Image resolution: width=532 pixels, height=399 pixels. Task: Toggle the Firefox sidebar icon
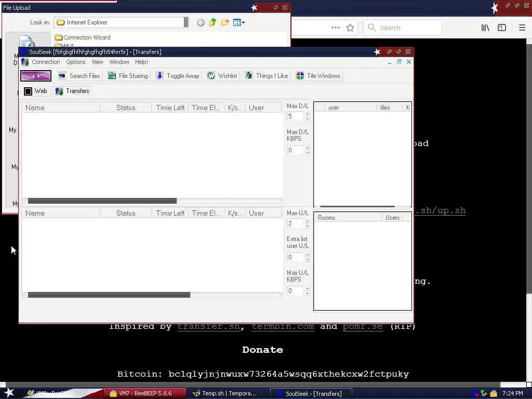[502, 28]
